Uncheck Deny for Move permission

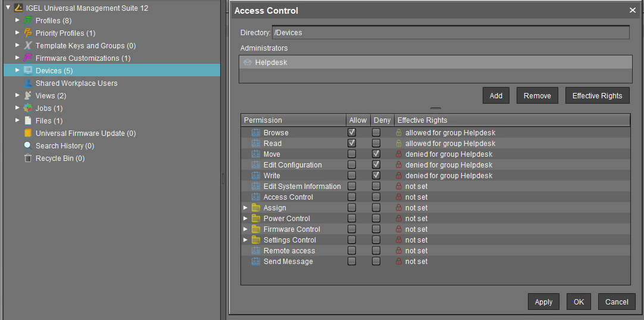[376, 154]
